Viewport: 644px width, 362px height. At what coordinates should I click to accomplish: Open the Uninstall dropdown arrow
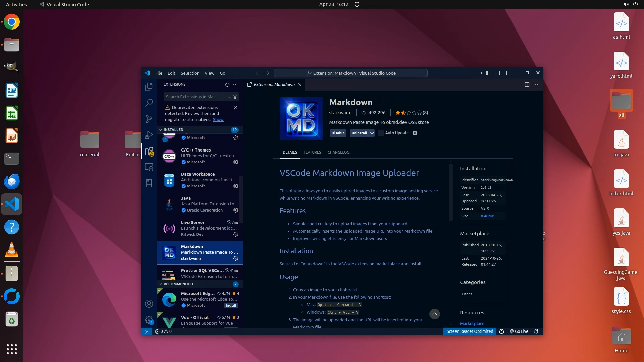(372, 133)
